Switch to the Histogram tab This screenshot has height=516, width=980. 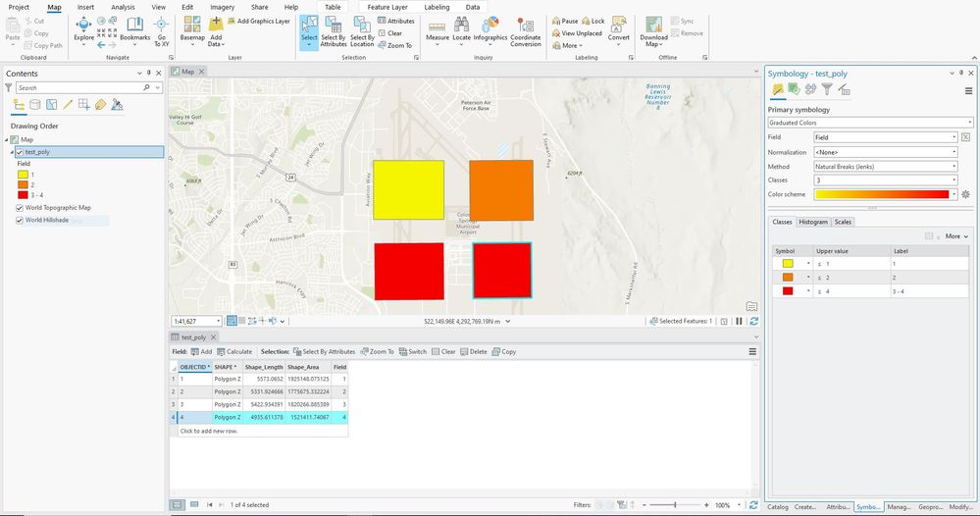click(813, 222)
